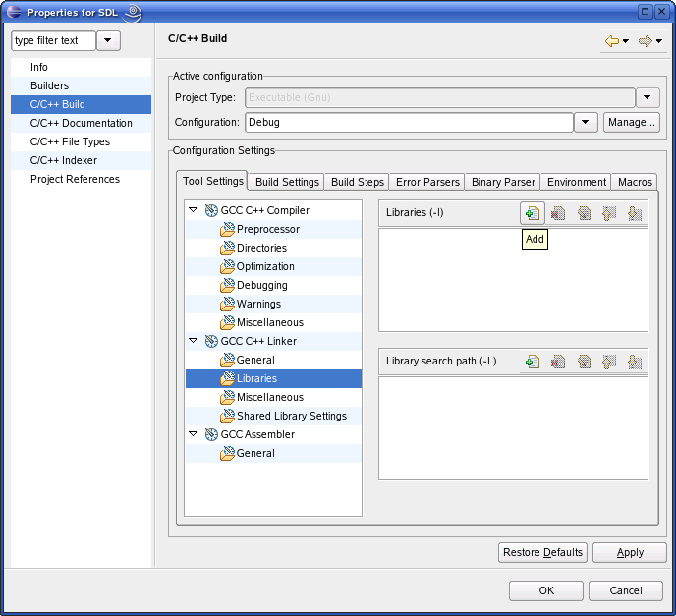Click the type filter text field
This screenshot has height=616, width=676.
(x=53, y=40)
